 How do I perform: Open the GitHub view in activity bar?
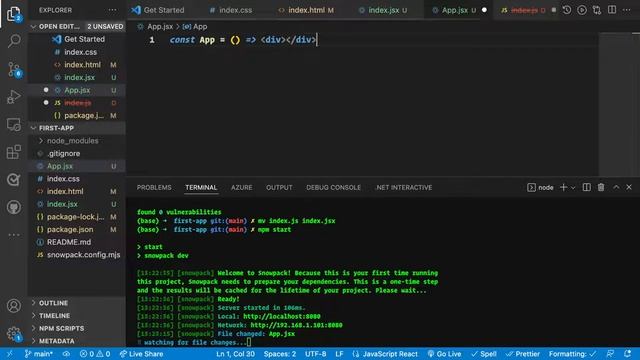tap(14, 207)
